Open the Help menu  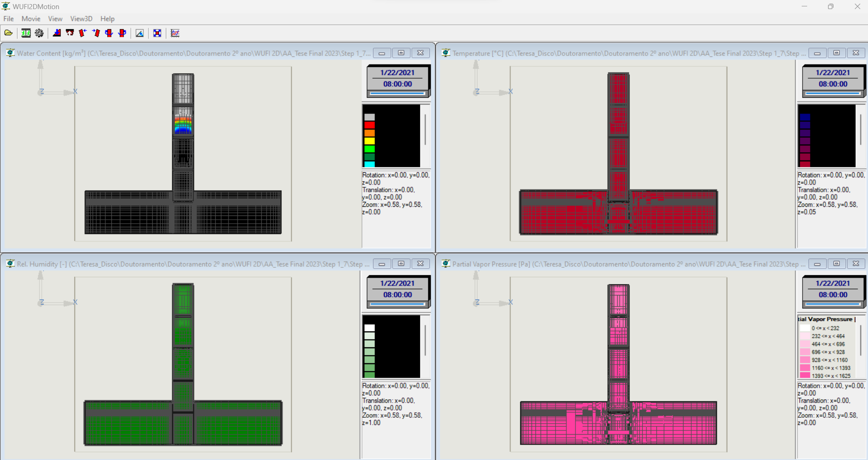point(107,19)
